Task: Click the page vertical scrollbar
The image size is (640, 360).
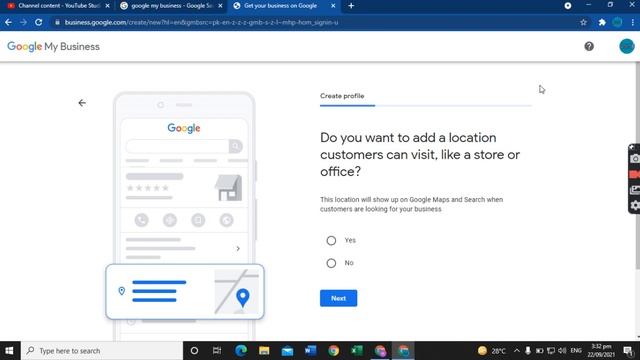Action: (638, 167)
